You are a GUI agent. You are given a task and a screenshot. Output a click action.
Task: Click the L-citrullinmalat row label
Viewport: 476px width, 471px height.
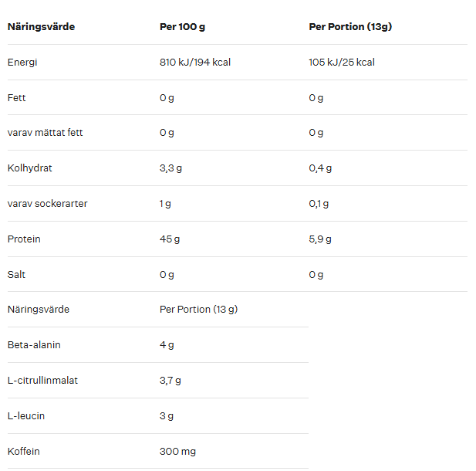click(42, 381)
